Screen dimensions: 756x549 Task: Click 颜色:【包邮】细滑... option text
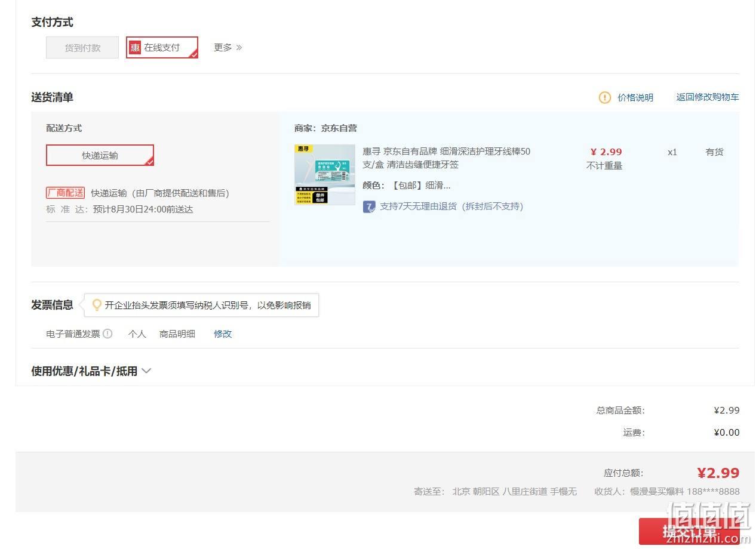click(x=407, y=186)
